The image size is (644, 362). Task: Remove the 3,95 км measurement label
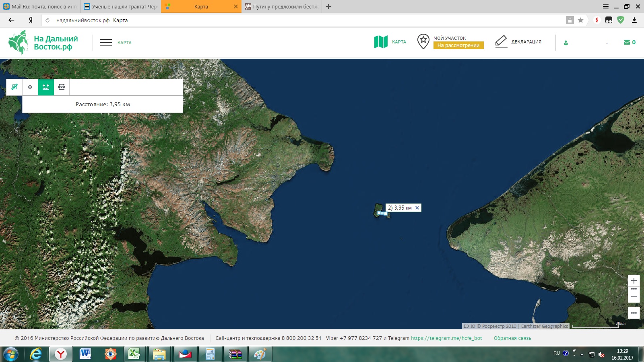coord(417,208)
